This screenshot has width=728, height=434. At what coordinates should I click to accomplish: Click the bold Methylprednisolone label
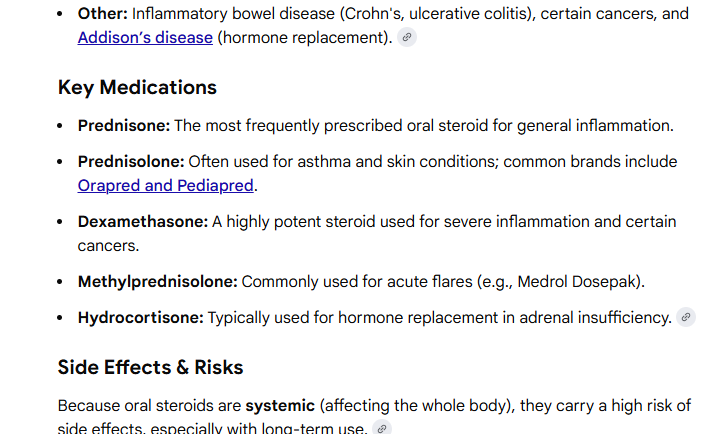pos(158,282)
